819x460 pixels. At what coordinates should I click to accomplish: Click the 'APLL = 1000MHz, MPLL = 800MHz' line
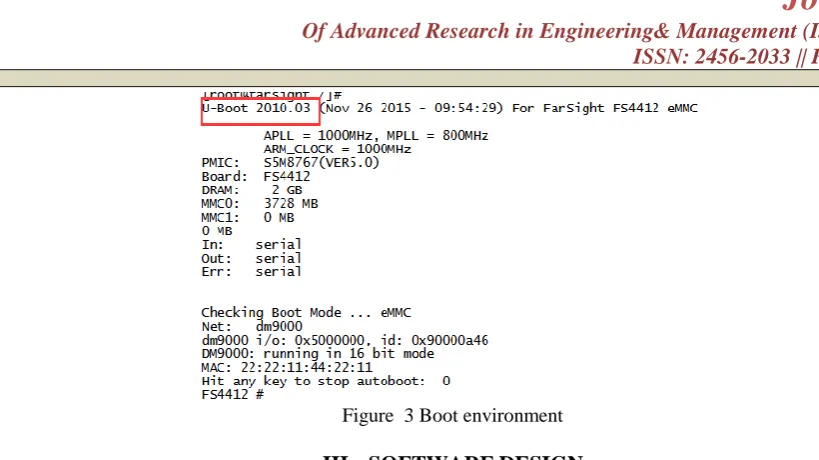(x=376, y=136)
